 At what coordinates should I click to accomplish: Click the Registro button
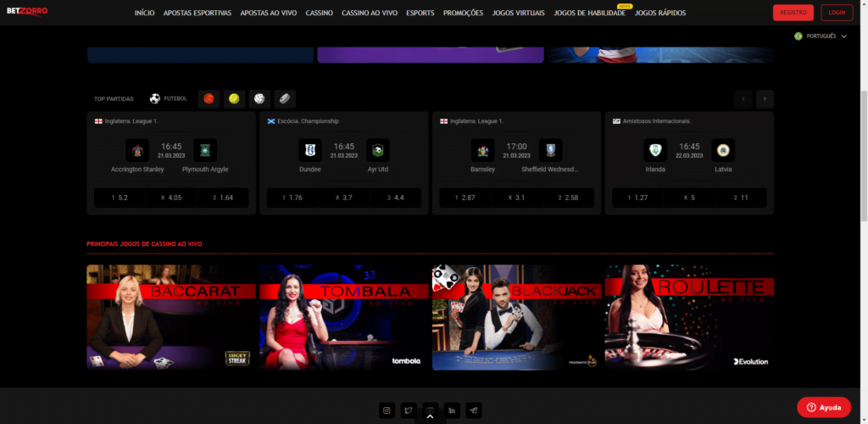click(x=793, y=13)
